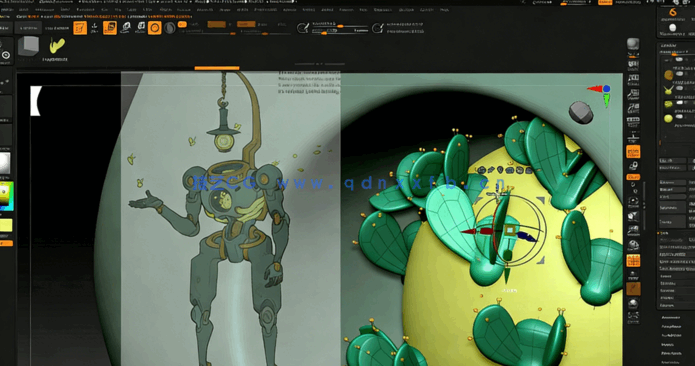695x366 pixels.
Task: Click the orange Edit mode button in top toolbar
Action: click(80, 28)
